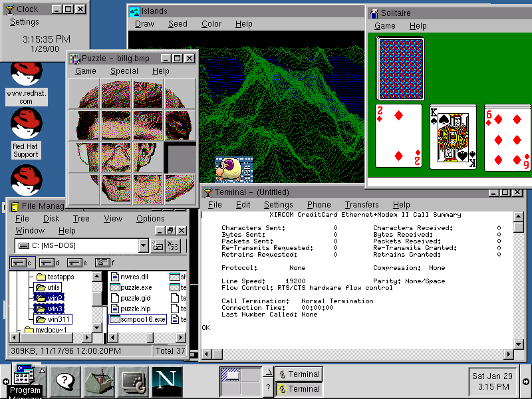Open the Red Hat Support desktop icon
532x399 pixels.
[x=26, y=134]
